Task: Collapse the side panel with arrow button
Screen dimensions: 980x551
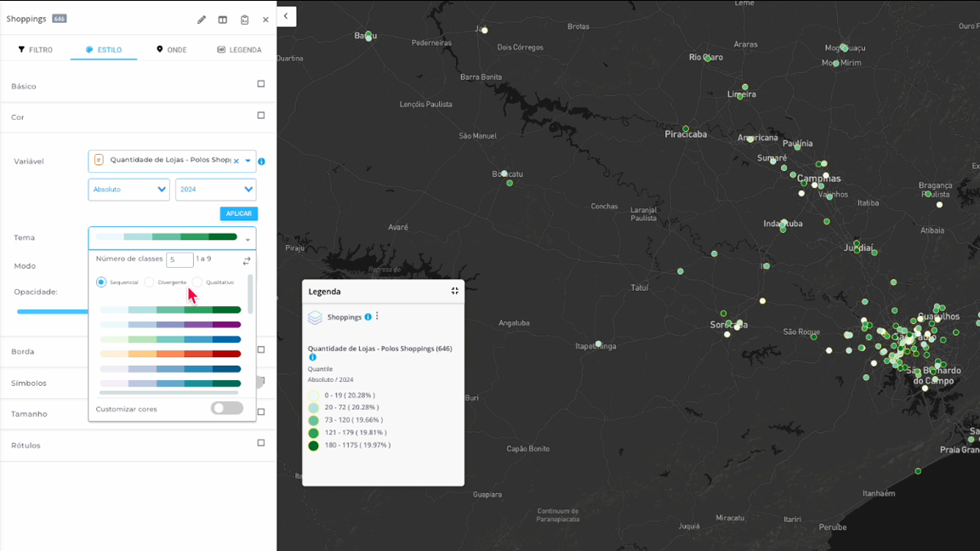Action: click(286, 16)
